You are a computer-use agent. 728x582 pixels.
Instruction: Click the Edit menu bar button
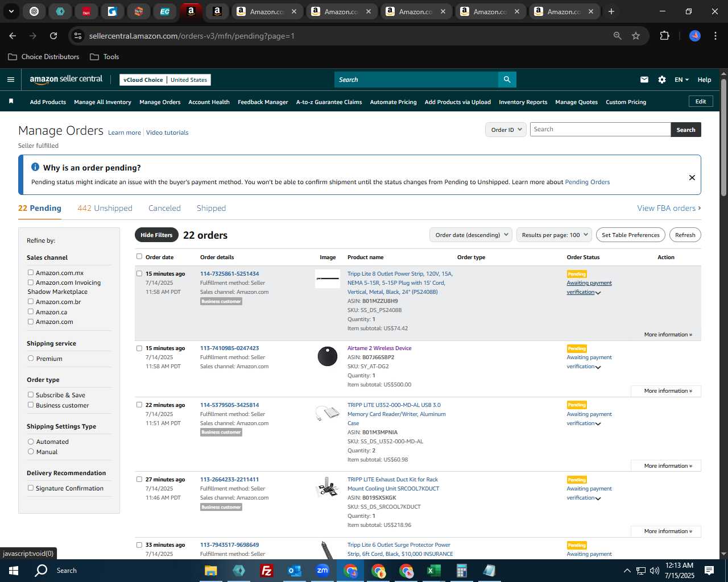click(701, 101)
